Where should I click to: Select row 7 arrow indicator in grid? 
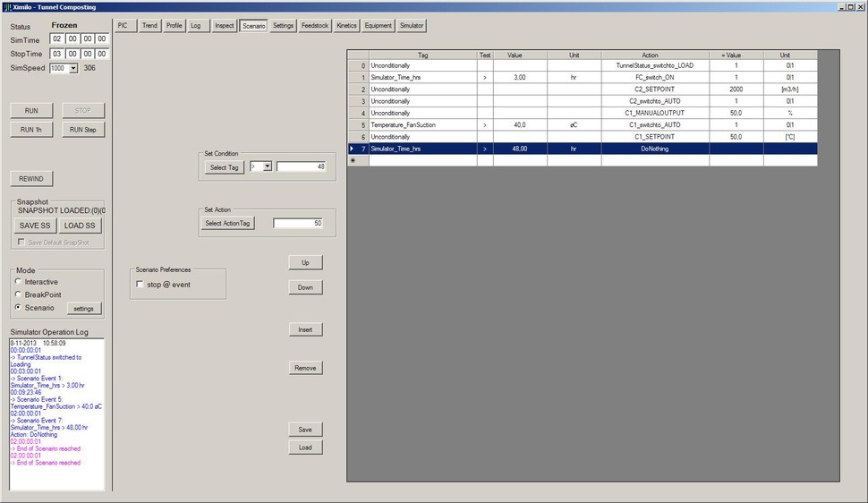pyautogui.click(x=352, y=149)
